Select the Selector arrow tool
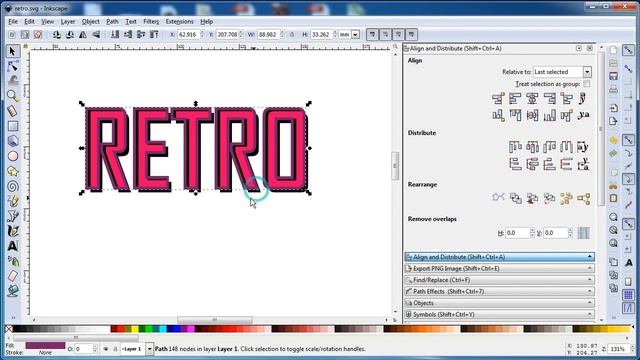 tap(13, 51)
